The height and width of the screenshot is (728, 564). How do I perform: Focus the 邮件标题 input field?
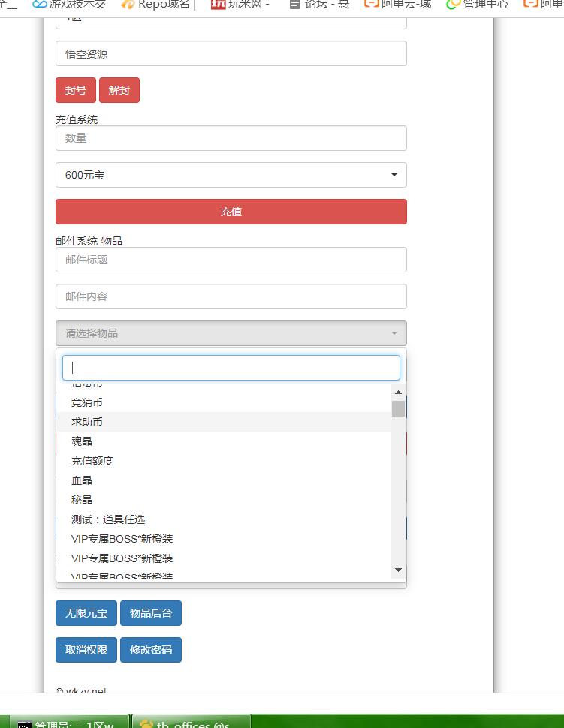231,260
